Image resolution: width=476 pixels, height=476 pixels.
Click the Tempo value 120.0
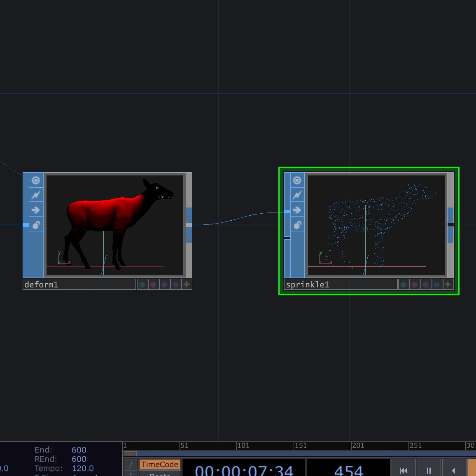click(83, 468)
